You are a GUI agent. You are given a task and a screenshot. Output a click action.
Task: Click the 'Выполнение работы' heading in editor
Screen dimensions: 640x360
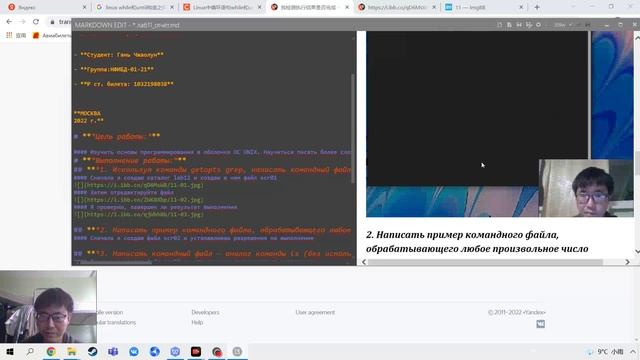[x=130, y=160]
